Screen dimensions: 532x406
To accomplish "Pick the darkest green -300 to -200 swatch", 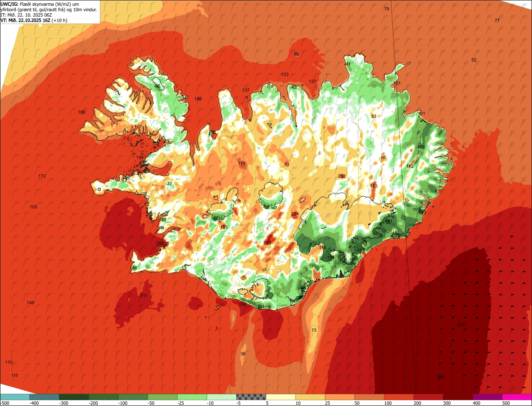I will click(x=74, y=397).
